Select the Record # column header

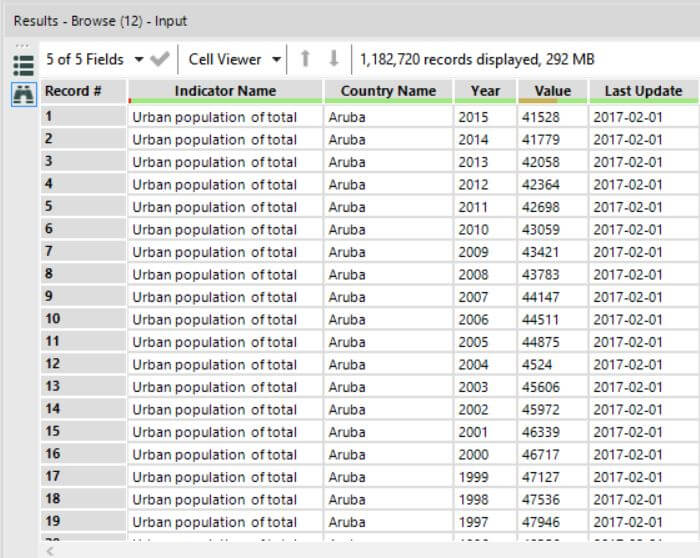[x=83, y=91]
